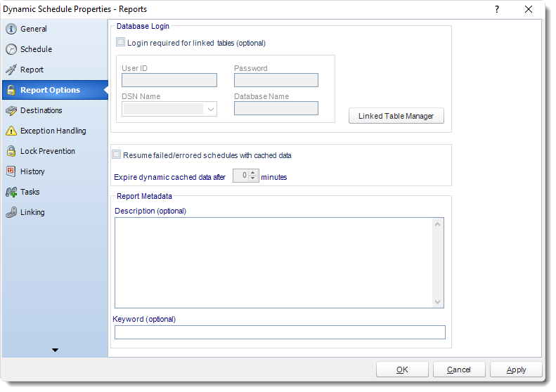The image size is (556, 392).
Task: Open the DSN Name dropdown
Action: [211, 110]
